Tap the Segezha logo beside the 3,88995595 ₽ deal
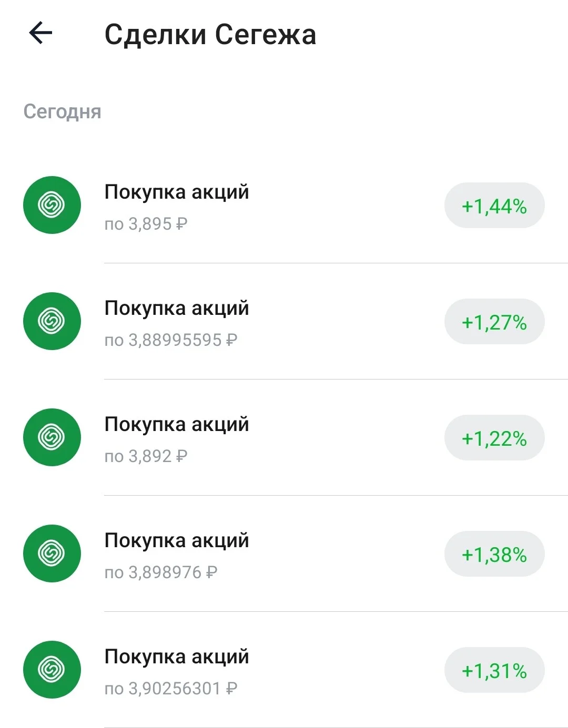Screen dimensions: 568x728 pos(52,321)
